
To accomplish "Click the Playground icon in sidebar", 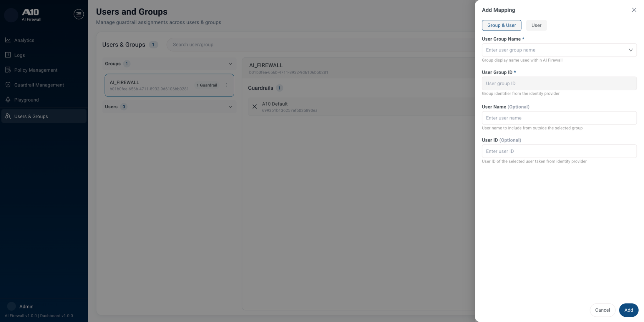I will tap(8, 100).
